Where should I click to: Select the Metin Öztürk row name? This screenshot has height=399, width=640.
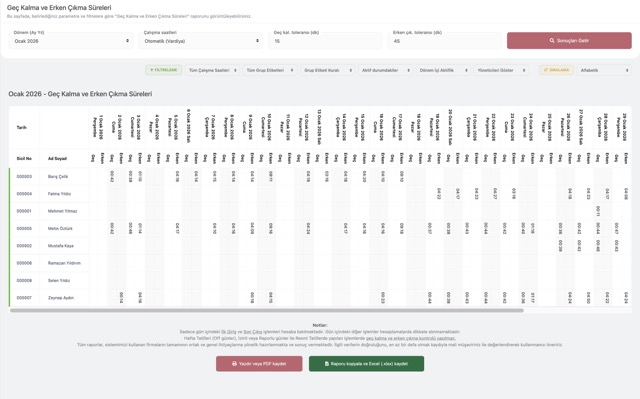[x=60, y=228]
